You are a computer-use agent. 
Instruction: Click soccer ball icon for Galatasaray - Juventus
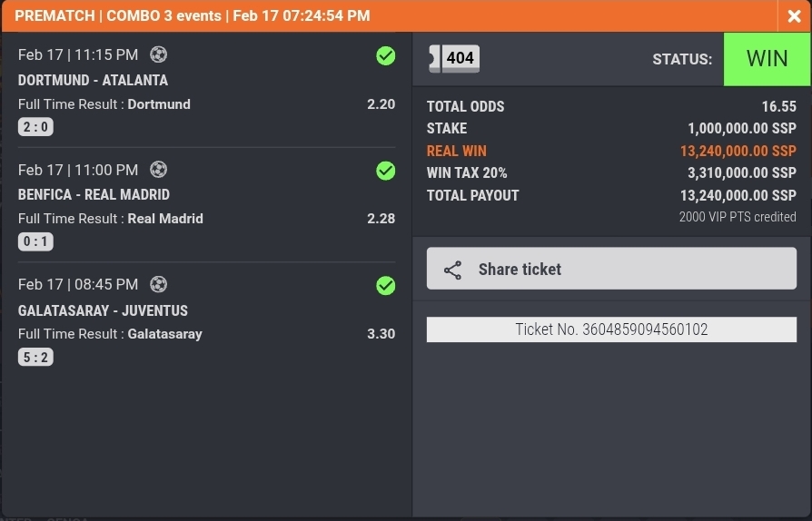click(158, 284)
